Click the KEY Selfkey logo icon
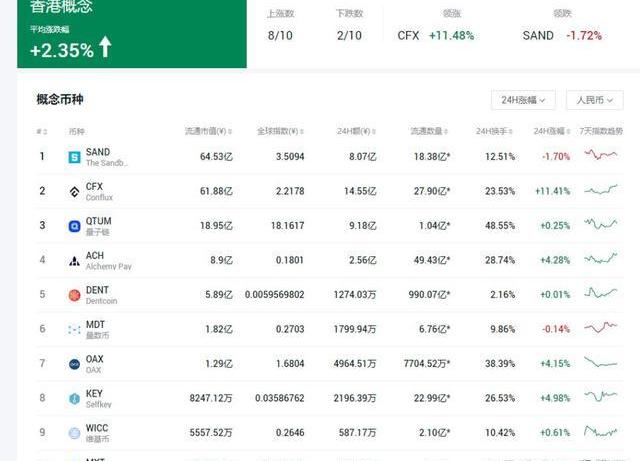Viewport: 640px width, 461px height. 74,399
